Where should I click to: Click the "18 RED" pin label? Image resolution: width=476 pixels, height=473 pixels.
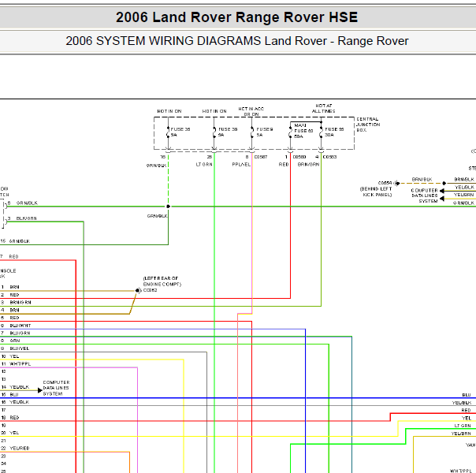click(10, 418)
